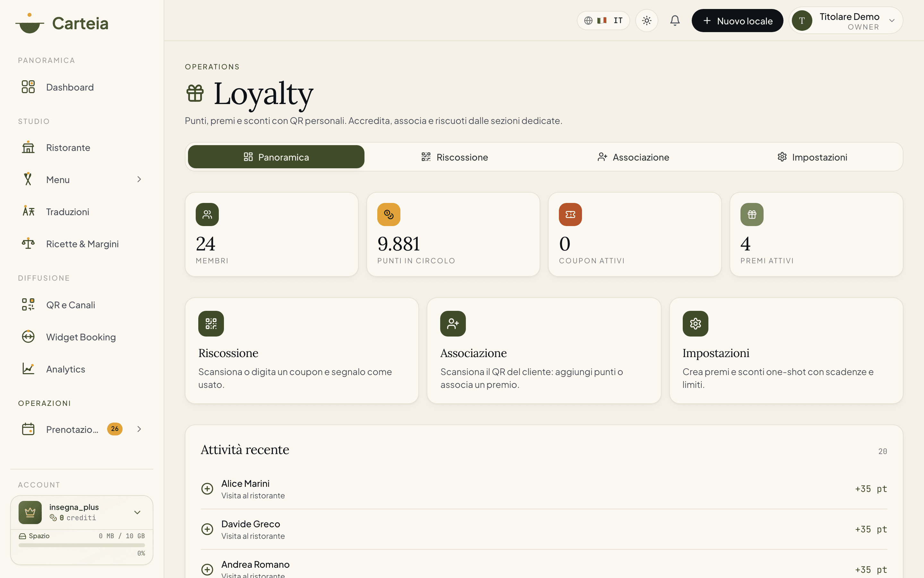
Task: Click the 24 Membri value
Action: (x=205, y=244)
